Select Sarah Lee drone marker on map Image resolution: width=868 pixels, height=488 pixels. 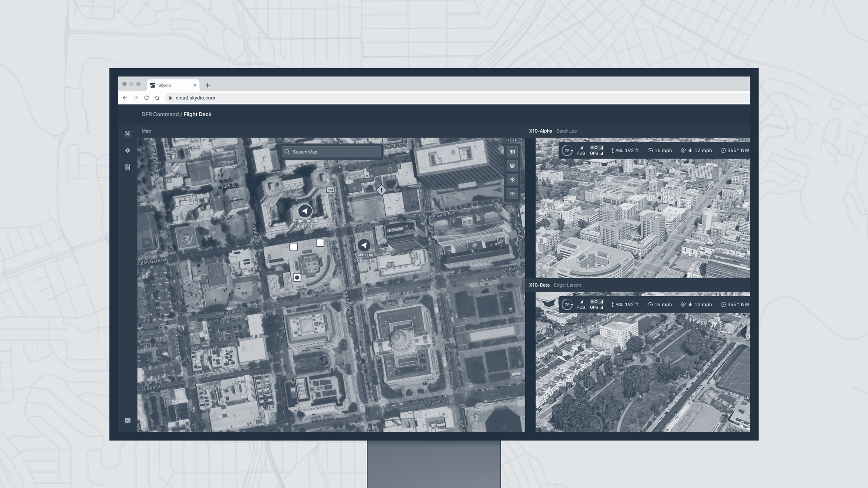click(364, 246)
